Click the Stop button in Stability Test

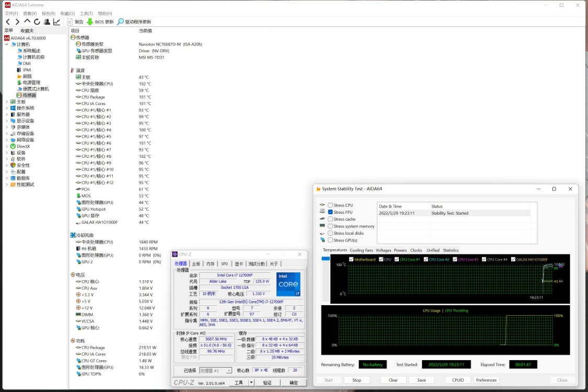click(357, 380)
